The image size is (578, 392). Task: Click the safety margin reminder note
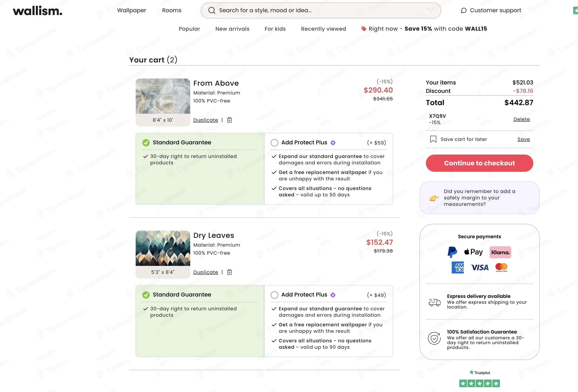pyautogui.click(x=479, y=198)
